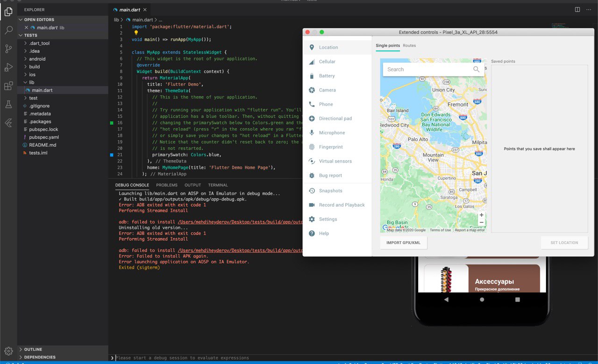Open Virtual sensors panel
Screen dimensions: 598x364
click(337, 161)
